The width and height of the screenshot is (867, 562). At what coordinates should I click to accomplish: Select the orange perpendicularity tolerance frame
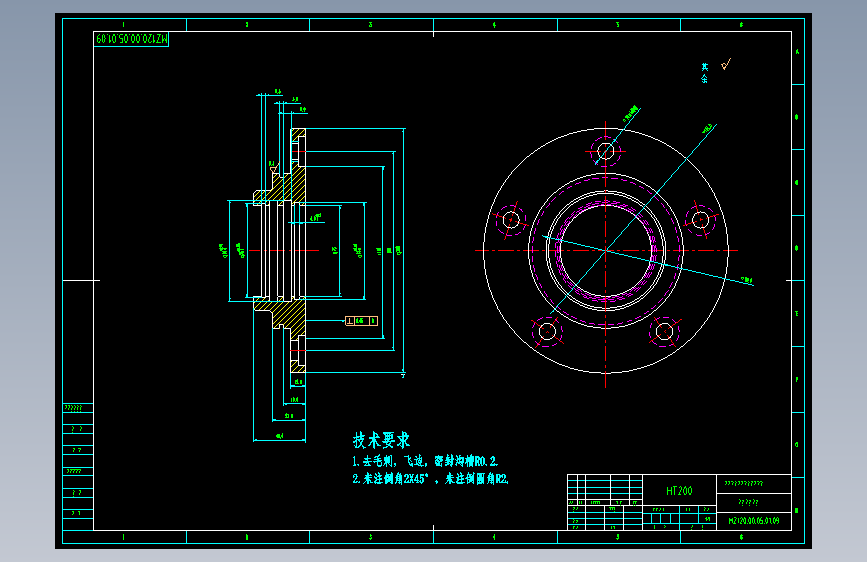tap(362, 321)
